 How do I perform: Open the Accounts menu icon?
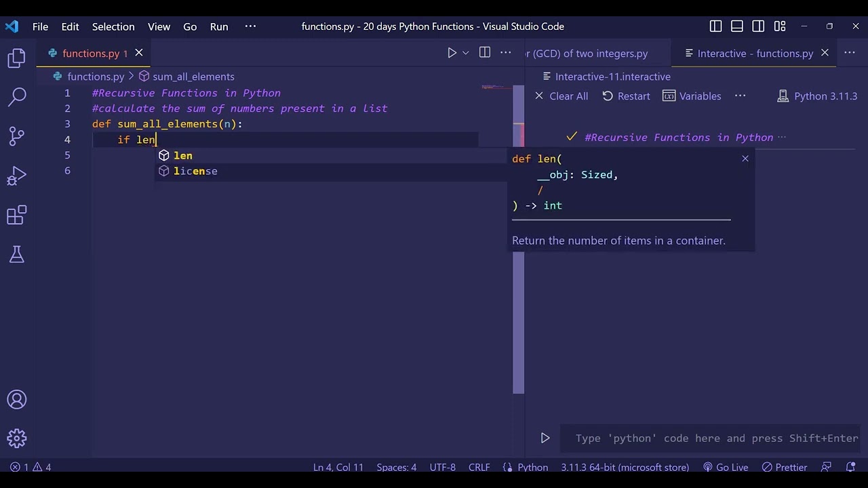(17, 399)
